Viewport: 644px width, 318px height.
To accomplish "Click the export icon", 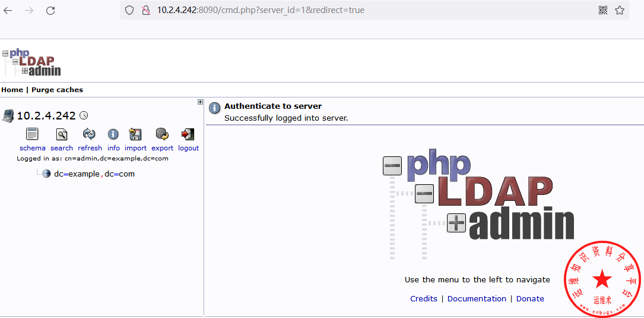I will click(161, 134).
